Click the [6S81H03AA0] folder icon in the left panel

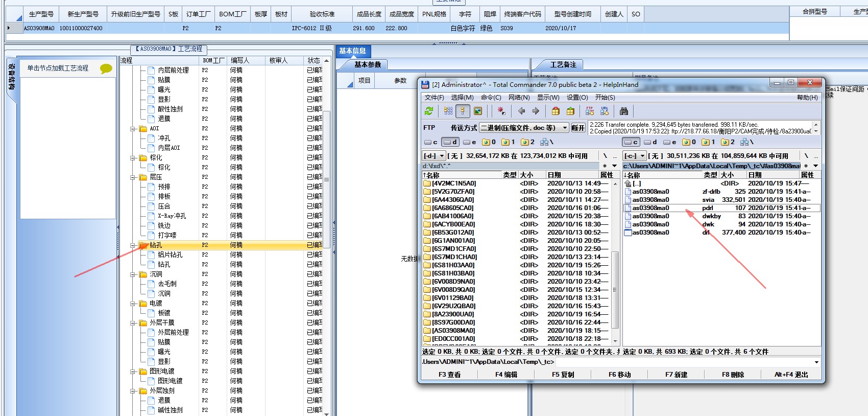(427, 265)
